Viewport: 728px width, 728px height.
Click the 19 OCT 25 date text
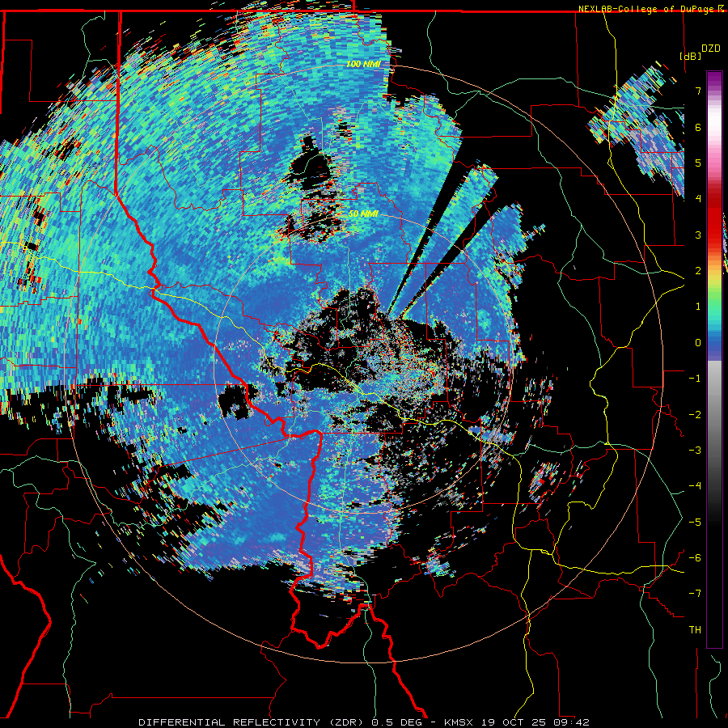513,722
